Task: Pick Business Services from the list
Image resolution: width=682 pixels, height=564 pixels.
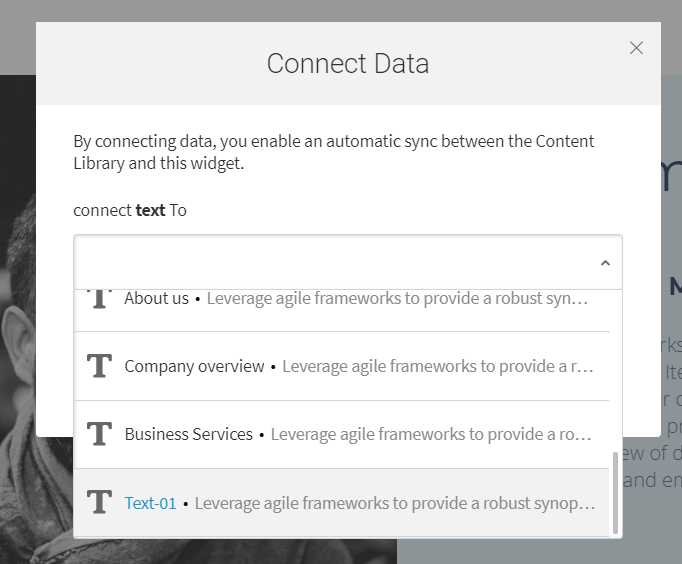Action: [x=341, y=434]
